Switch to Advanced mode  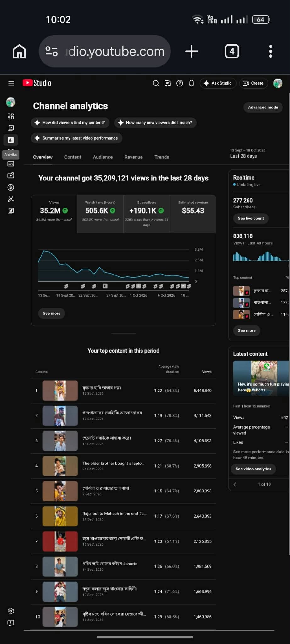coord(263,107)
